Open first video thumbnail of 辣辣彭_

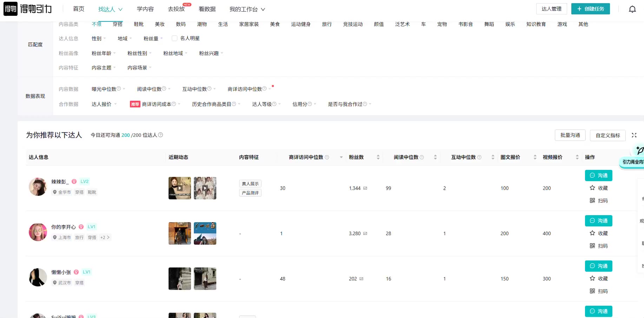pyautogui.click(x=180, y=188)
